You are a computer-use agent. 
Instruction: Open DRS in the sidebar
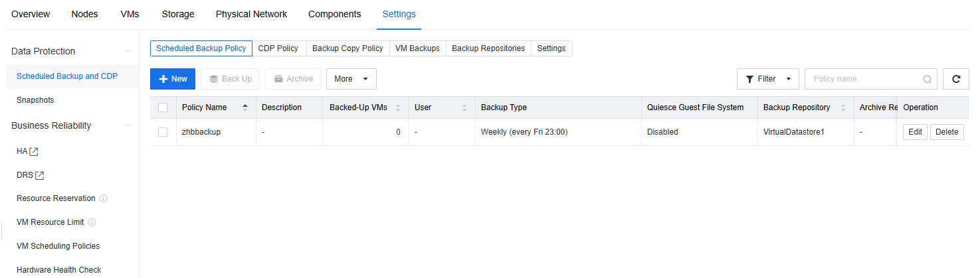click(25, 175)
